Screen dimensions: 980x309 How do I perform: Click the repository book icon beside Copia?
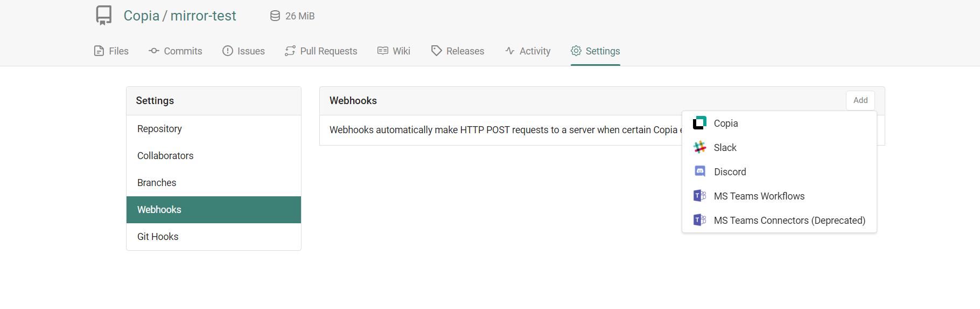point(104,16)
